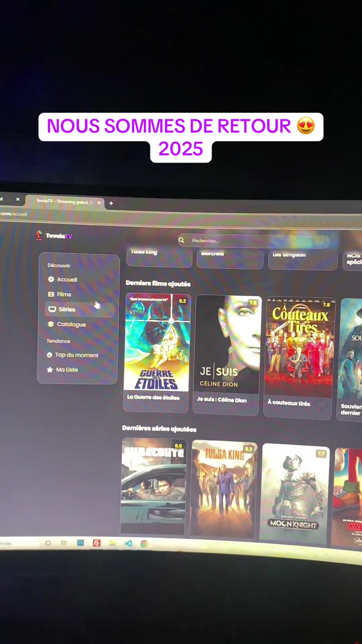Click the La Guerre des étoiles title
The image size is (362, 644).
154,397
